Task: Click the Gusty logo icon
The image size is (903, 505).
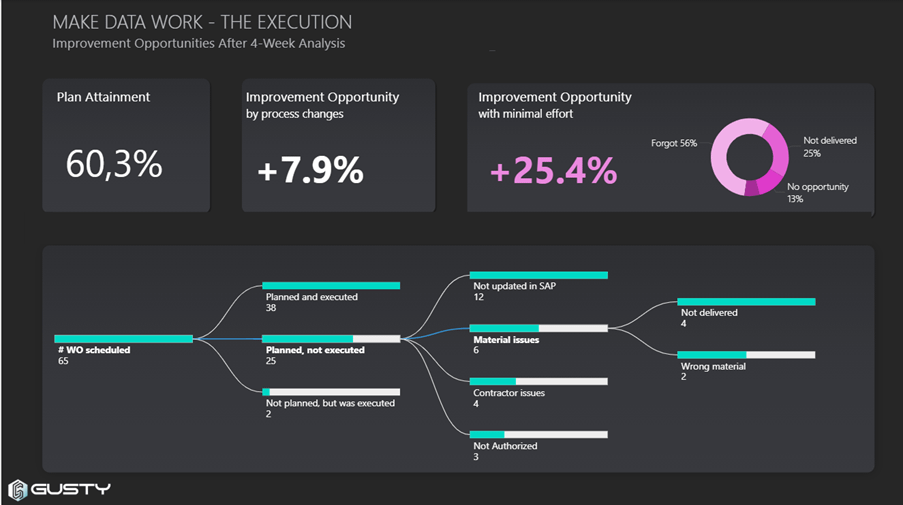Action: (17, 490)
